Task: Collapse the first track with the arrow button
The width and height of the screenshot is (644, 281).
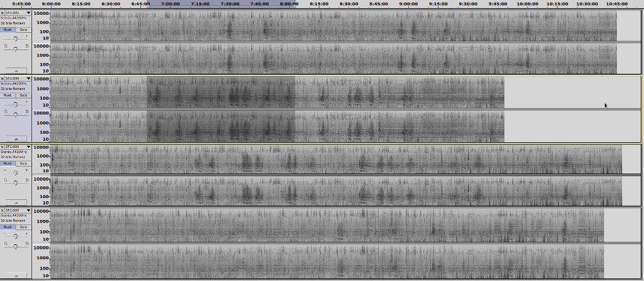Action: click(15, 70)
